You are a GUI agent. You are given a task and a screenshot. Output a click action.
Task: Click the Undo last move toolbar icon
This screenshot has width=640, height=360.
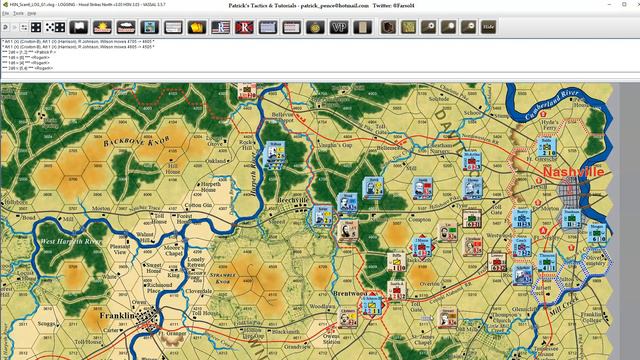pyautogui.click(x=5, y=27)
